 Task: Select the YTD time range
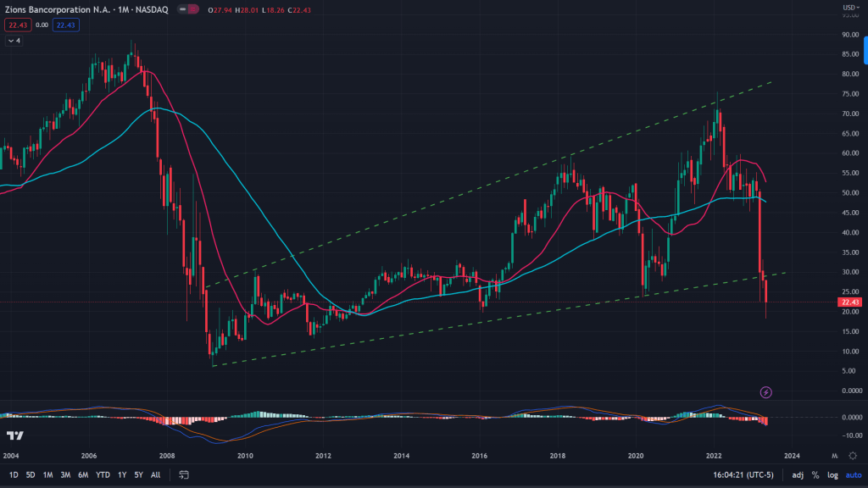(x=103, y=474)
